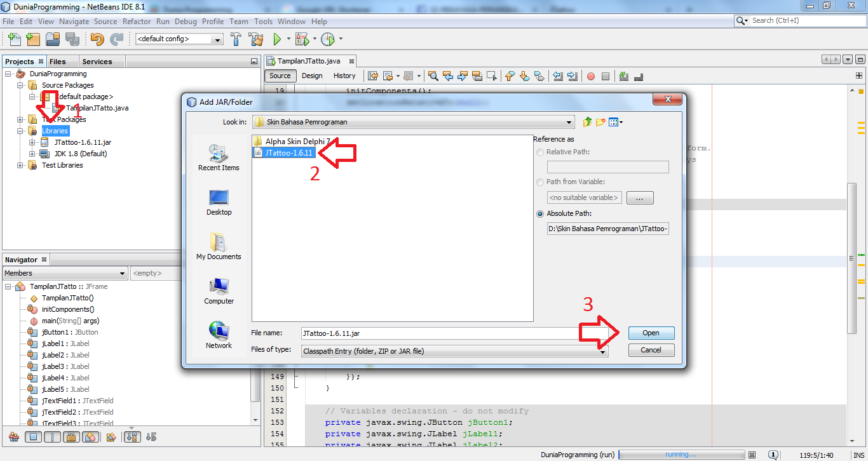The image size is (868, 461).
Task: Toggle Show Static Members button in Navigator
Action: tap(52, 437)
